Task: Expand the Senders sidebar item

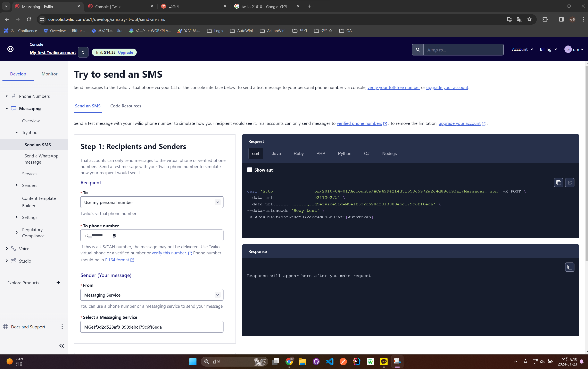Action: 17,185
